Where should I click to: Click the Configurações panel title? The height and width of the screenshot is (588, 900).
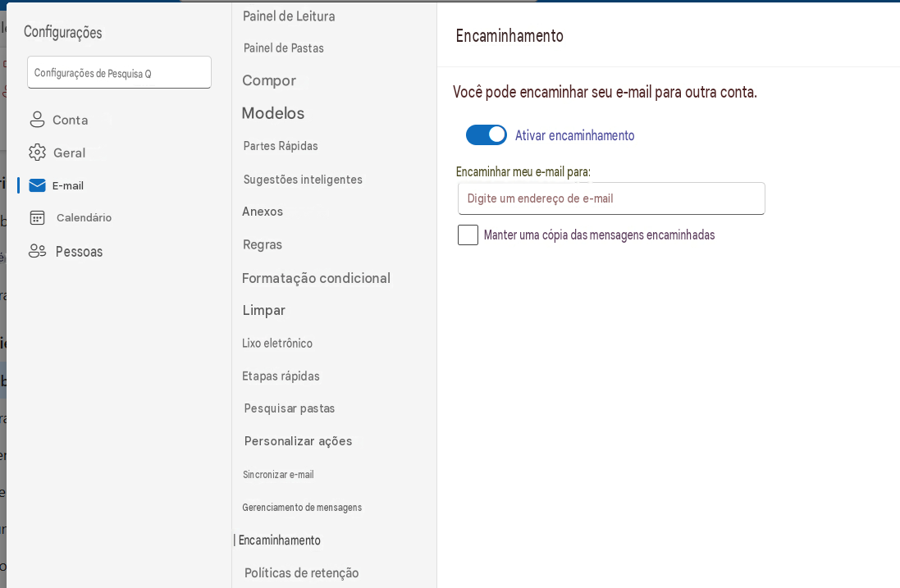point(63,32)
